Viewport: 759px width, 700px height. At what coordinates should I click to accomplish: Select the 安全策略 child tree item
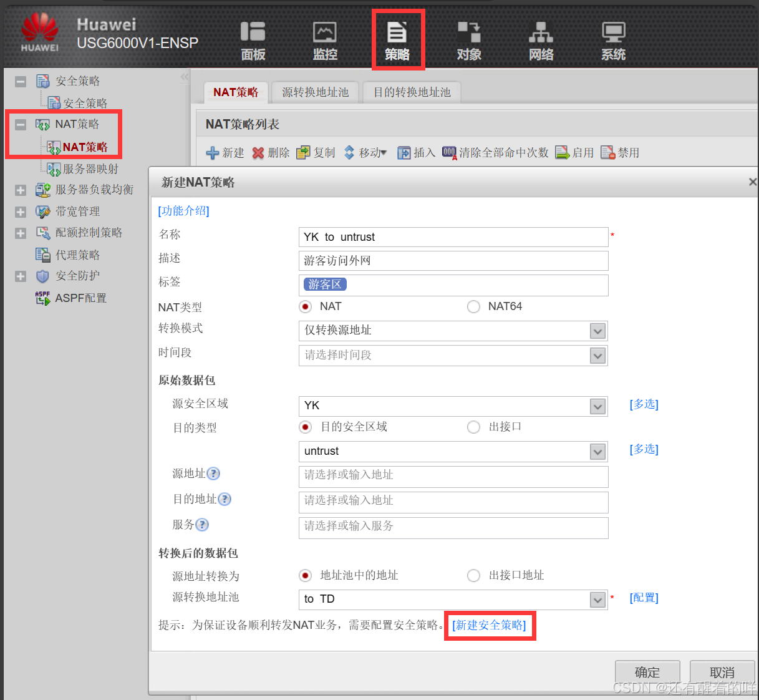[x=85, y=103]
